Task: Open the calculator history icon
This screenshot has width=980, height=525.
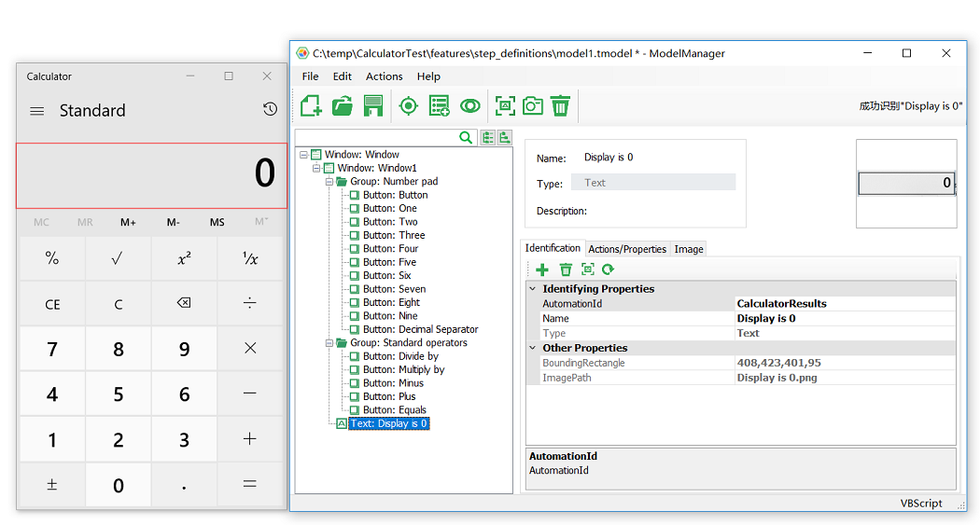Action: coord(270,110)
